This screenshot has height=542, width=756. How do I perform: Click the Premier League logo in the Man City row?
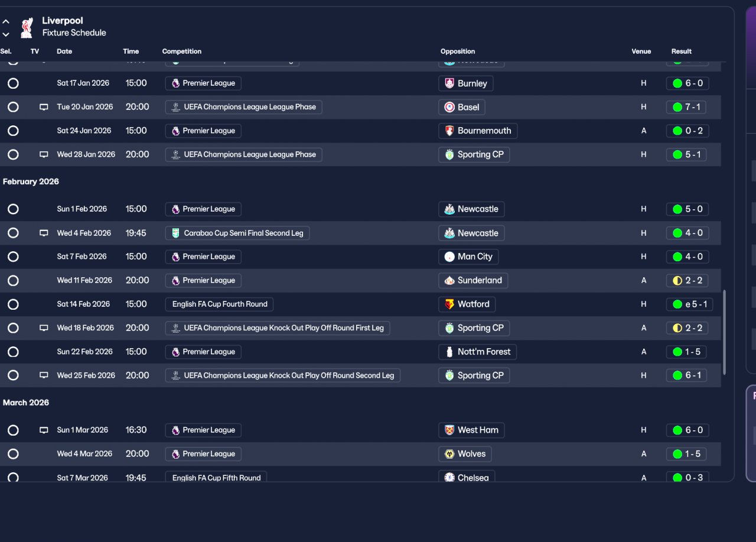[x=175, y=257]
